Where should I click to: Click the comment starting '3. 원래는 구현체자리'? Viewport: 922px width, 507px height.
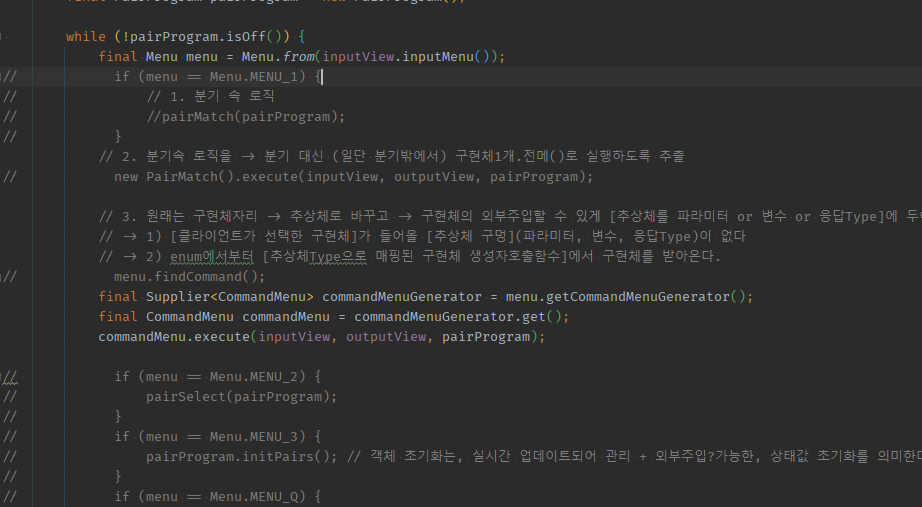click(x=510, y=216)
